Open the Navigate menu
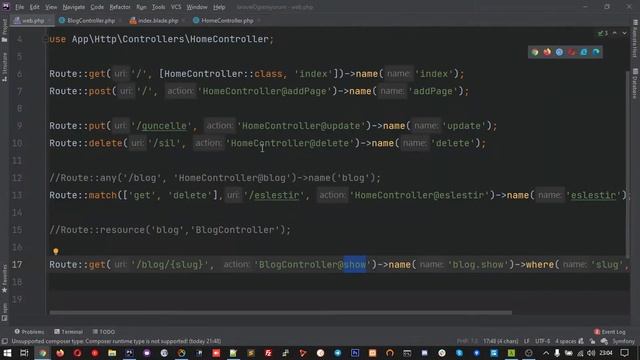640x360 pixels. tap(74, 7)
